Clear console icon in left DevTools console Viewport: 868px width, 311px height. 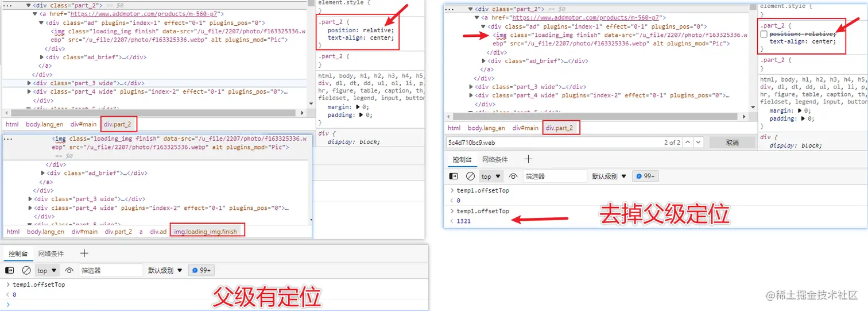[26, 270]
